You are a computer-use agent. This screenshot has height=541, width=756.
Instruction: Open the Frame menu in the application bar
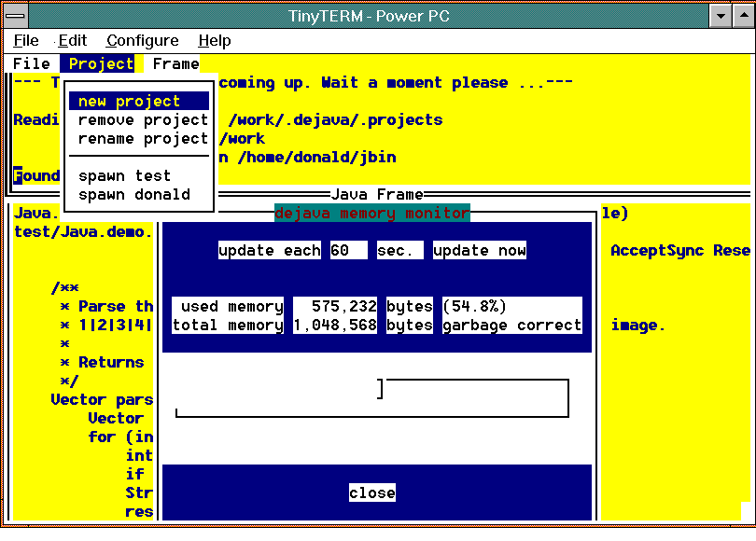point(174,63)
